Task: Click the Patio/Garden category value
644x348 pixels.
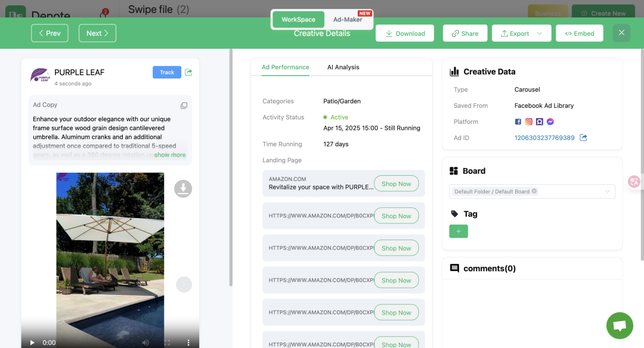Action: (x=342, y=101)
